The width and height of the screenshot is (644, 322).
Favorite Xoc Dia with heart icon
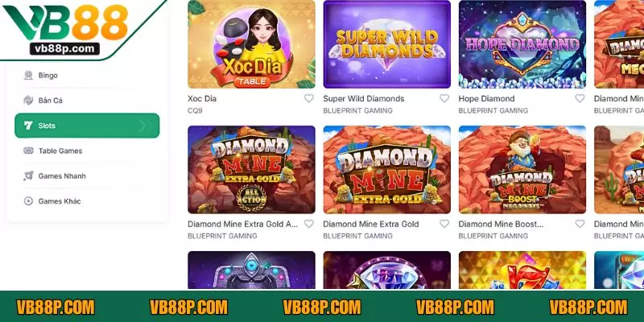coord(309,98)
